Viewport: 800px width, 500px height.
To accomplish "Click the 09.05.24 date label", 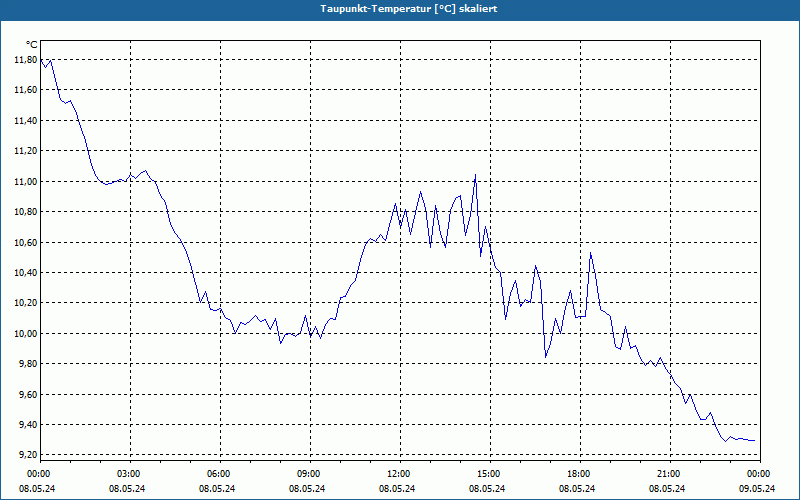I will click(757, 488).
